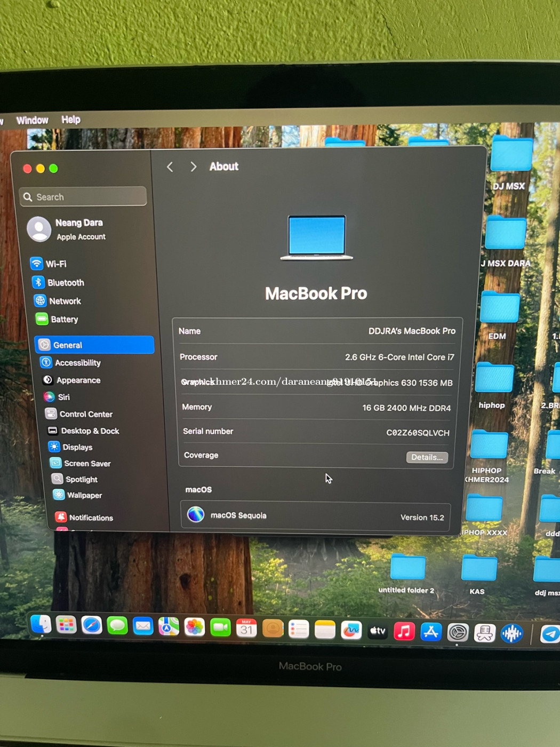Image resolution: width=560 pixels, height=747 pixels.
Task: Open Mail from the Dock
Action: tap(143, 626)
